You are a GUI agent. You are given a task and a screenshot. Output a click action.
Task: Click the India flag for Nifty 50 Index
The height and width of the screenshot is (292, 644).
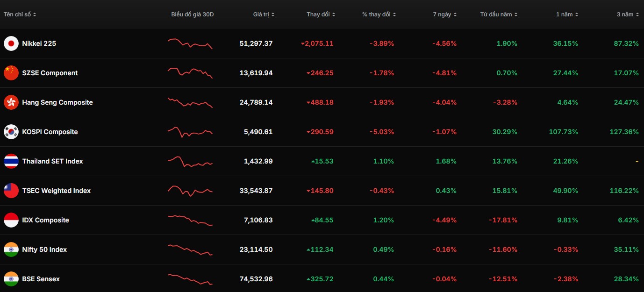[11, 249]
